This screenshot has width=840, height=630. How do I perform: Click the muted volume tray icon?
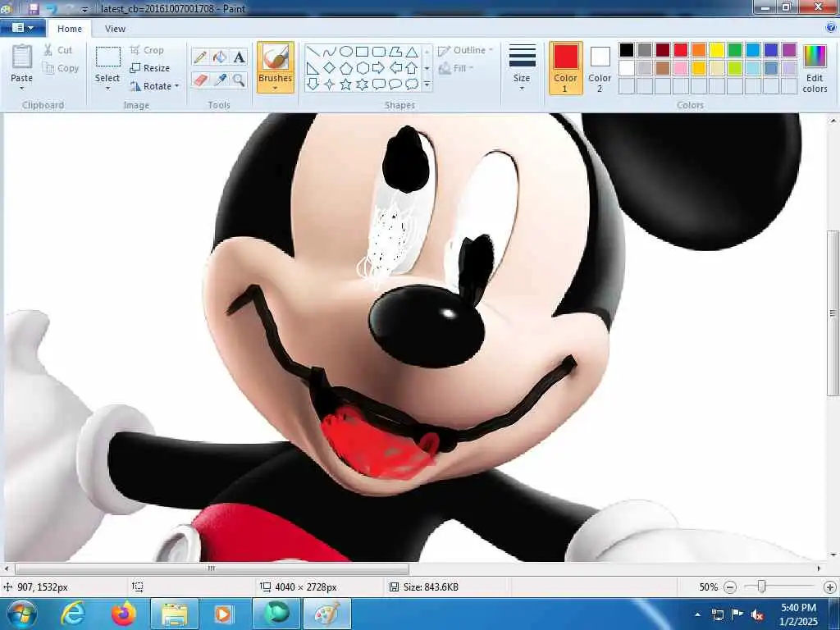757,615
